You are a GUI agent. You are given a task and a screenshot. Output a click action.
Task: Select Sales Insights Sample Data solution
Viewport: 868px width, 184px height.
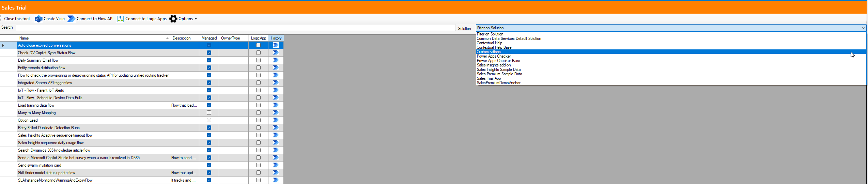click(x=671, y=70)
